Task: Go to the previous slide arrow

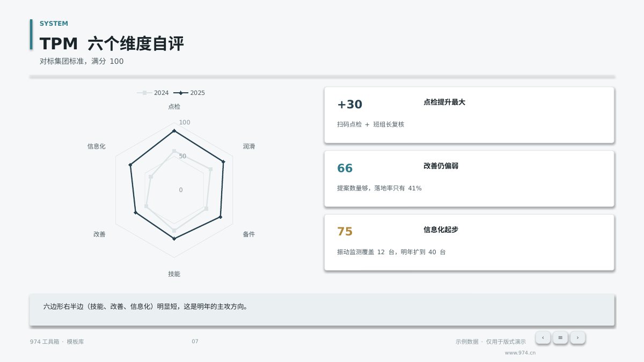Action: 543,337
